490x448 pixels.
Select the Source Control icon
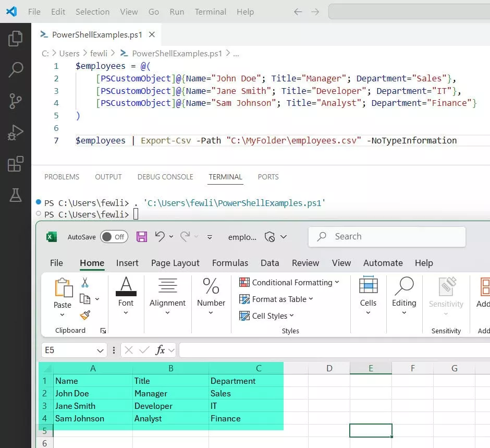click(16, 101)
